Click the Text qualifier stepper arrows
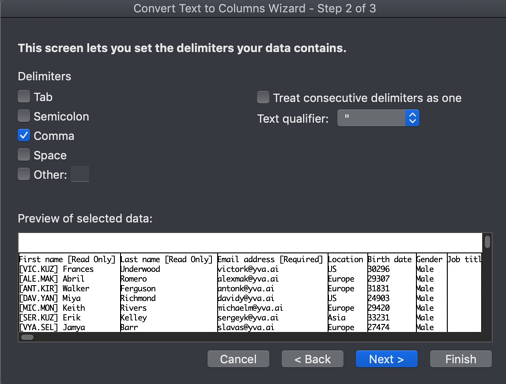The image size is (506, 384). pyautogui.click(x=412, y=118)
